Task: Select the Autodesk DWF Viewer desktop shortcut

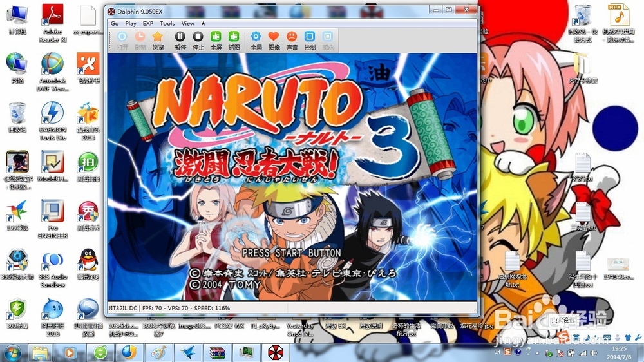Action: pyautogui.click(x=53, y=72)
